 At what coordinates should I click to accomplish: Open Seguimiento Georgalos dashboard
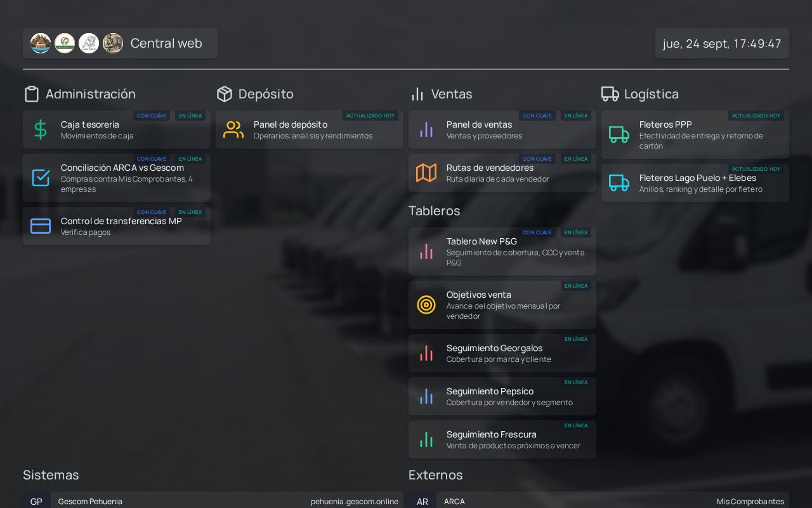[x=502, y=353]
